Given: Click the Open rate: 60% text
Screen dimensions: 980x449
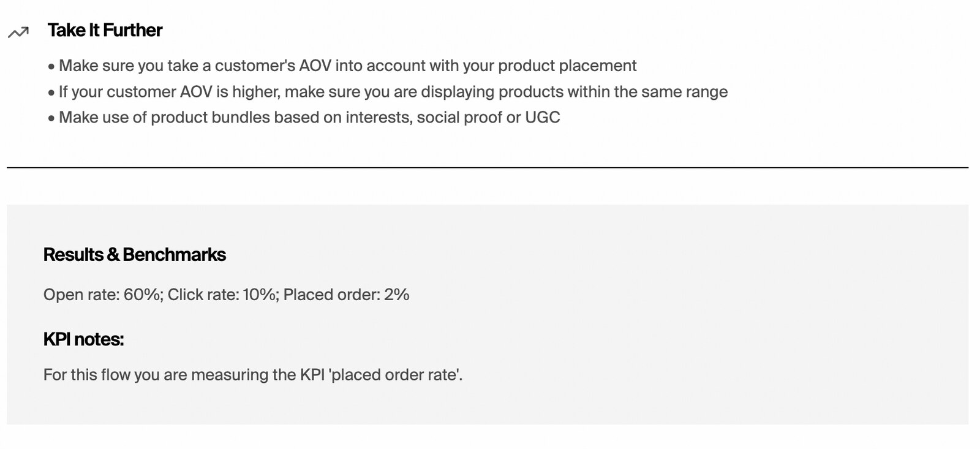Looking at the screenshot, I should coord(102,295).
